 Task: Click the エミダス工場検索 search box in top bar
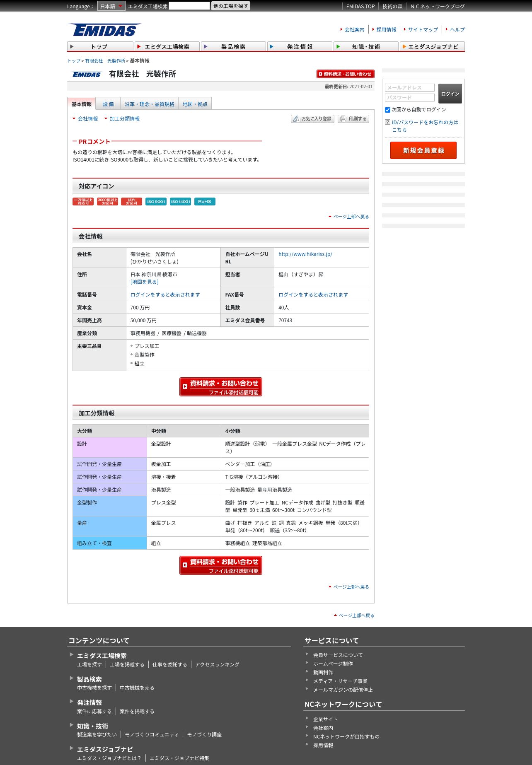click(189, 6)
